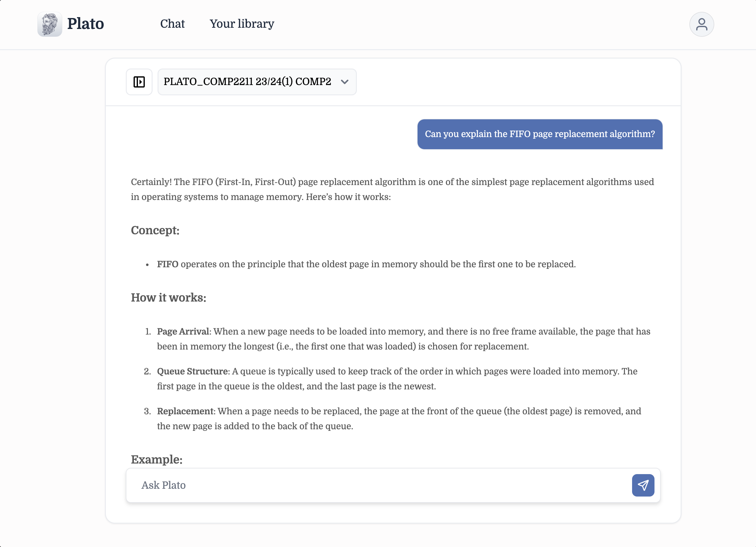Click the chevron arrow in course selector
This screenshot has height=547, width=756.
click(345, 82)
